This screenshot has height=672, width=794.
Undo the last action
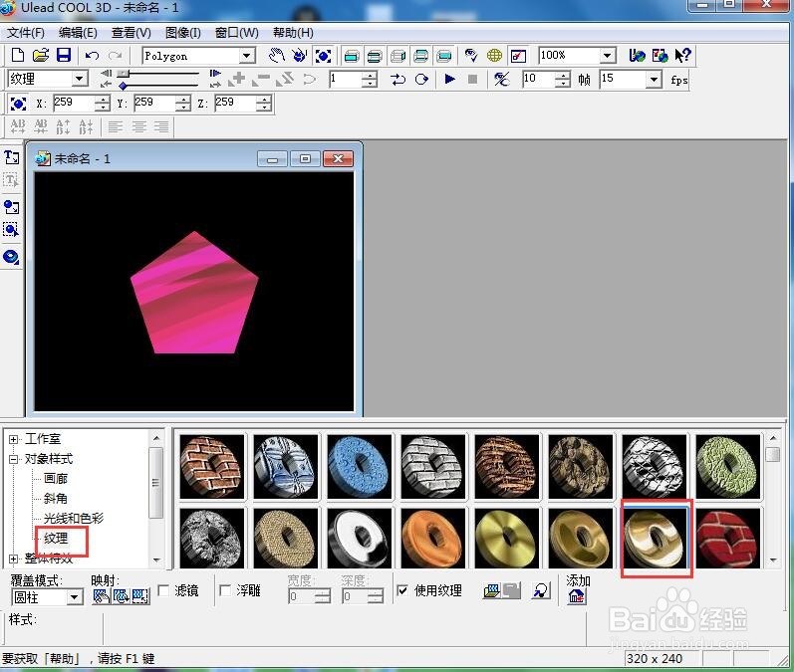92,55
